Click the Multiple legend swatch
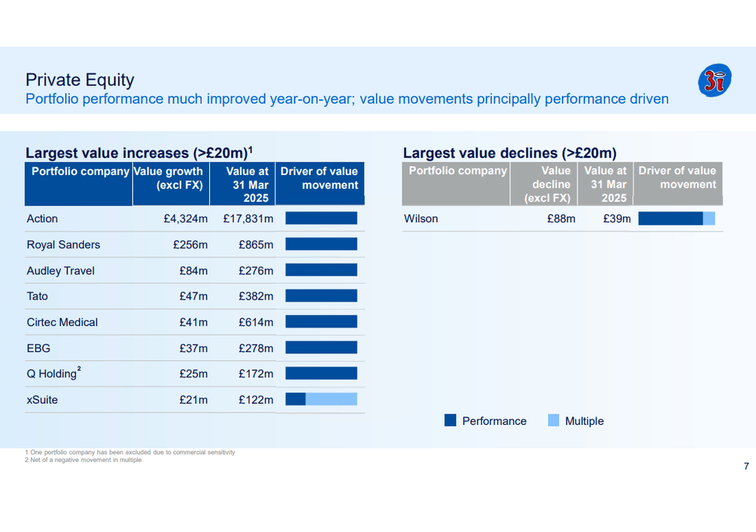756x532 pixels. point(552,420)
